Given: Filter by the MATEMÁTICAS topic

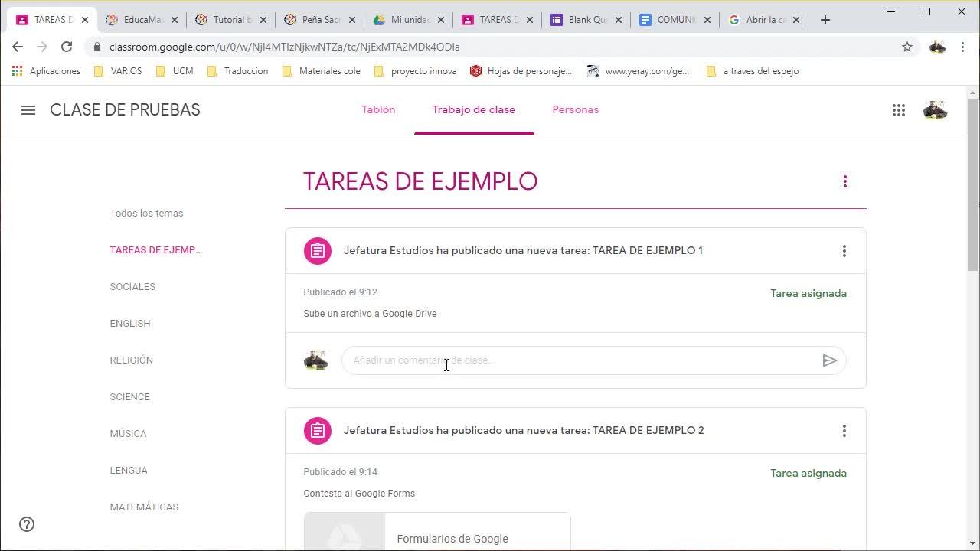Looking at the screenshot, I should [144, 507].
